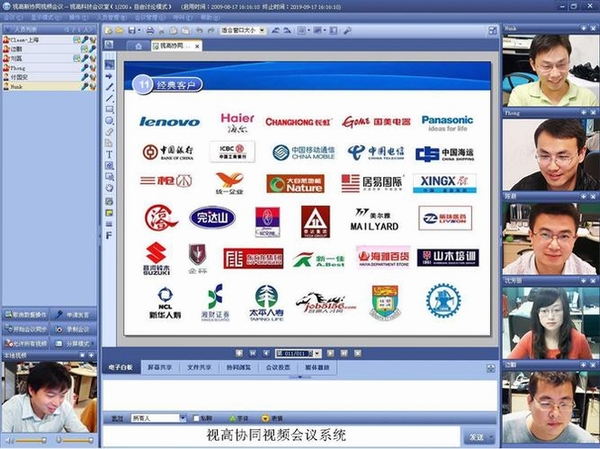Open the page number dropdown
The image size is (600, 449).
point(318,353)
